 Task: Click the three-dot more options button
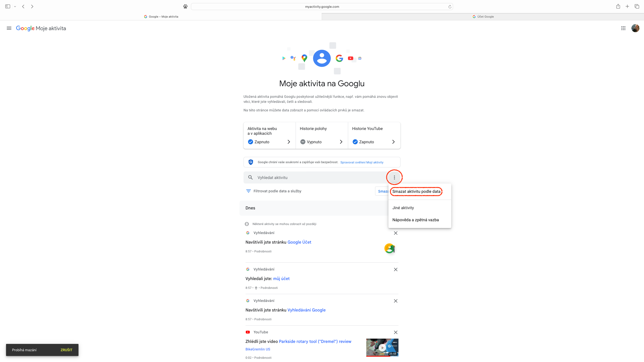(394, 177)
